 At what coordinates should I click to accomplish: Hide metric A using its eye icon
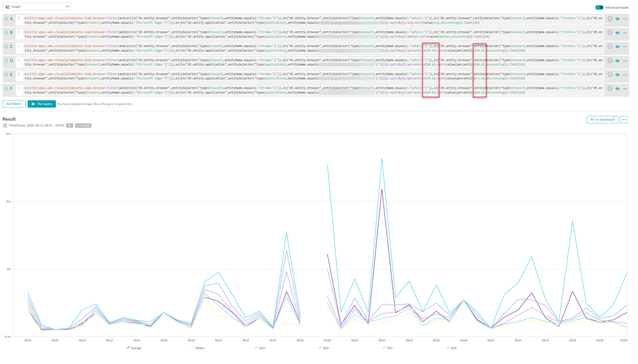coord(618,19)
